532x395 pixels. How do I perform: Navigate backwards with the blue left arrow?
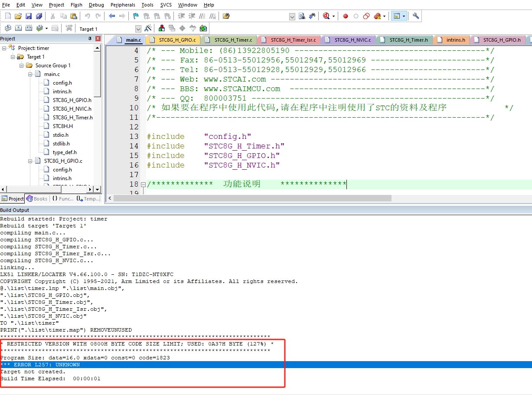coord(112,16)
